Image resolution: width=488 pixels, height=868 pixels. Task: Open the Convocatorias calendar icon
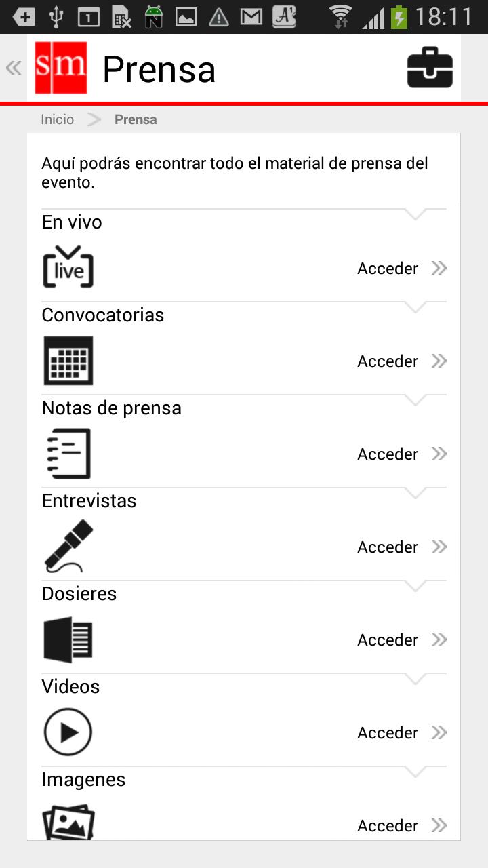[68, 361]
